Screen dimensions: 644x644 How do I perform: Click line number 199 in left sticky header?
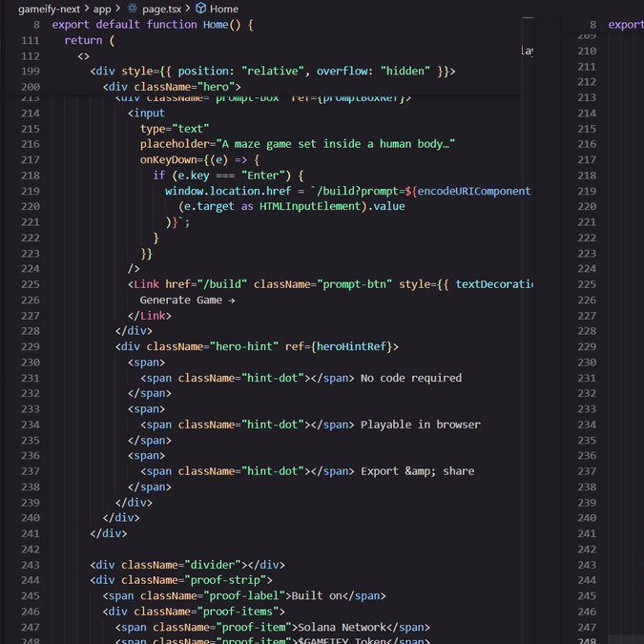point(31,72)
